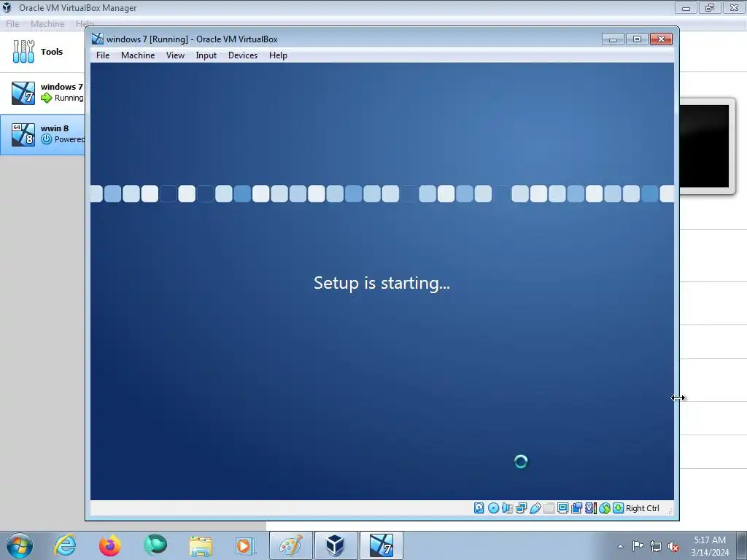Click the network adapter indicator in VM status bar
Screen dimensions: 747x560
(x=521, y=508)
